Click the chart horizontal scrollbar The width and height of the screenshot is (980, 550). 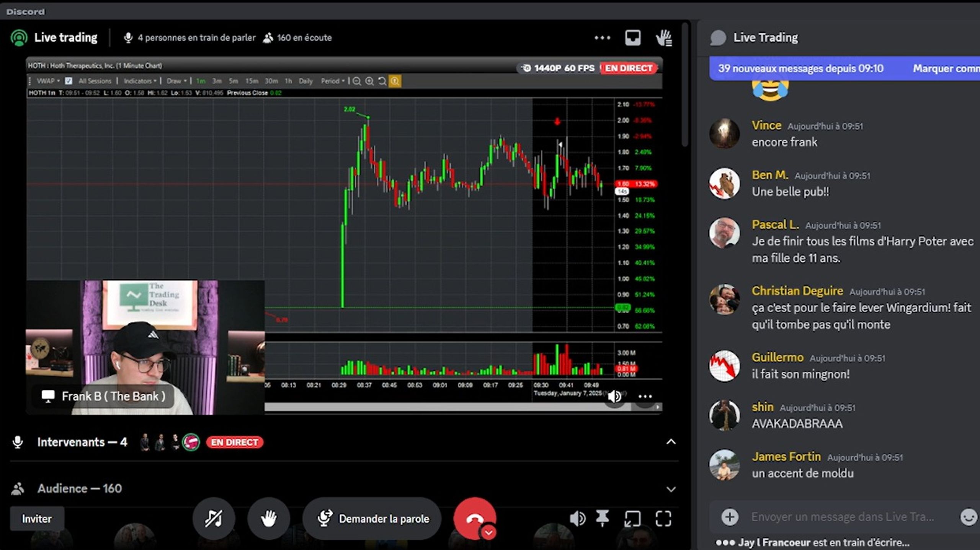[448, 407]
